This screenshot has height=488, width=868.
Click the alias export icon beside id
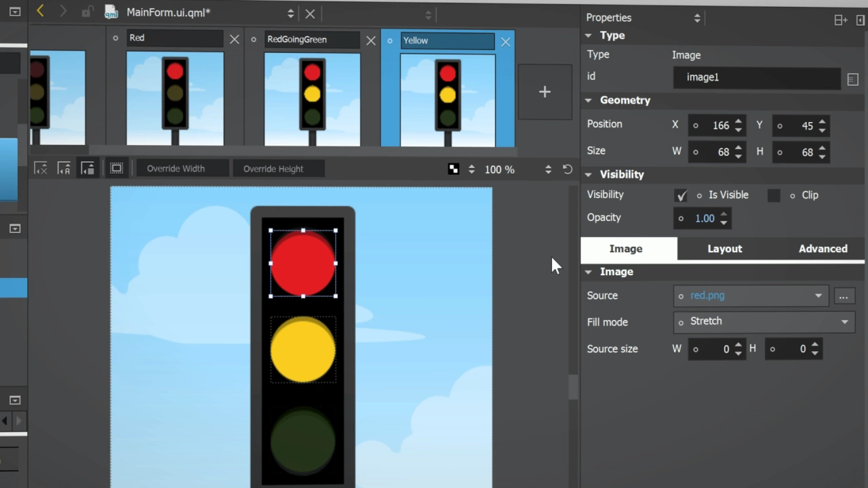tap(853, 80)
